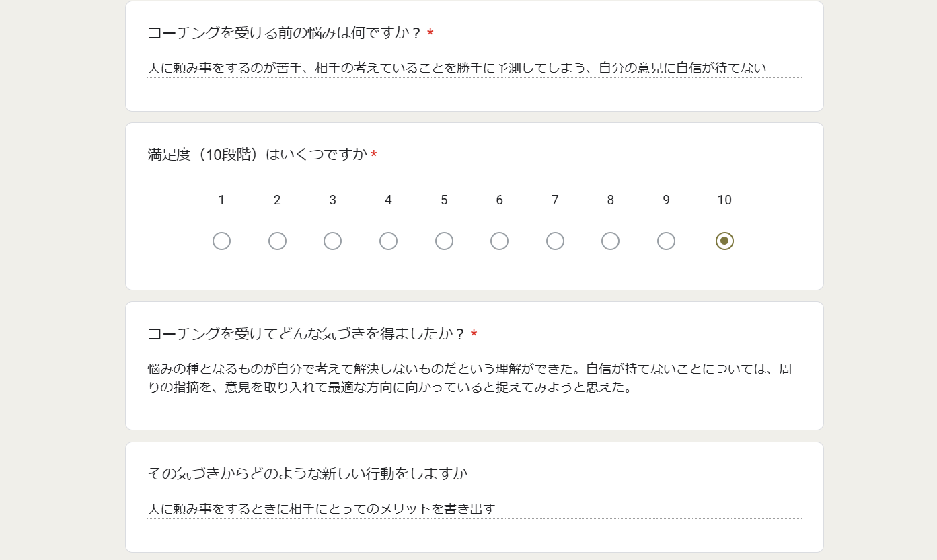Select rating 9 radio button
Viewport: 937px width, 560px height.
click(x=666, y=241)
